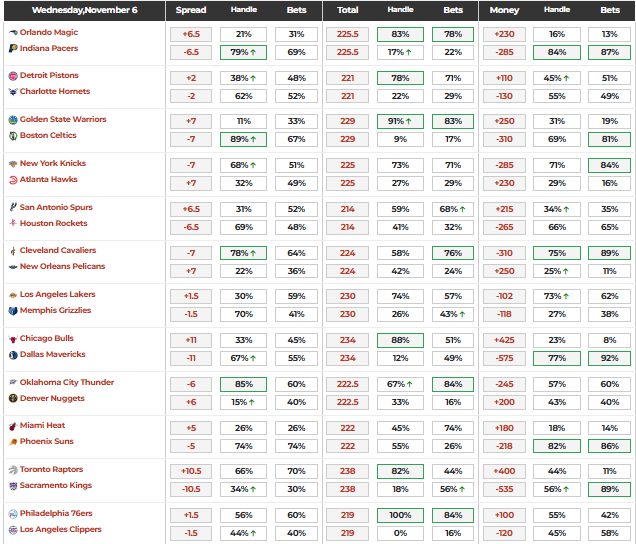Click the Dallas Mavericks team logo
Viewport: 636px width, 544px height.
click(x=13, y=355)
